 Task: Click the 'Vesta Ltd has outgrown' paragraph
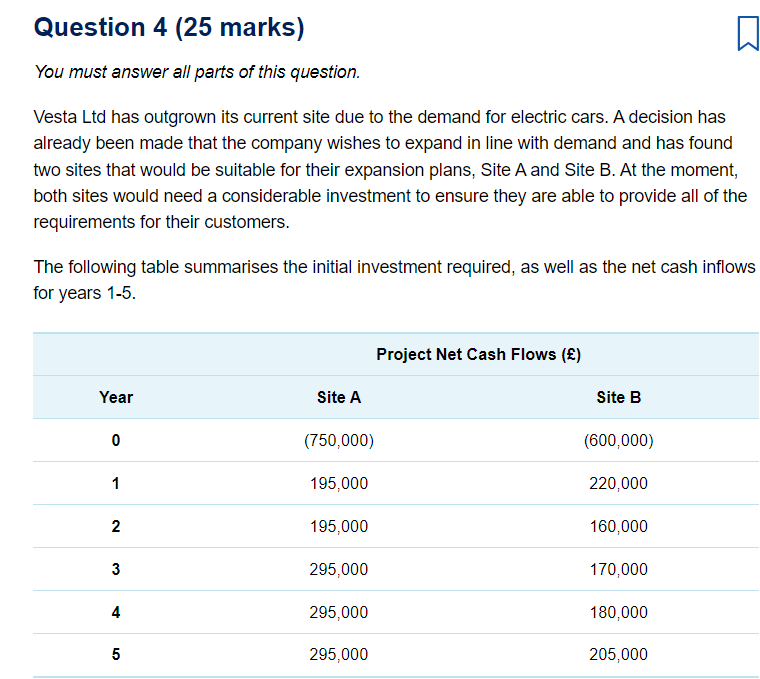tap(390, 170)
